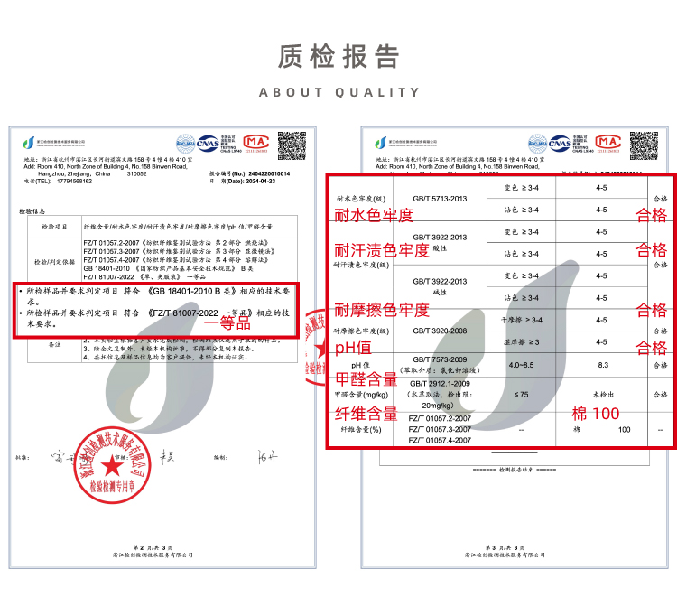
Task: Select standard GB/T 7573-2009 cell
Action: [440, 365]
